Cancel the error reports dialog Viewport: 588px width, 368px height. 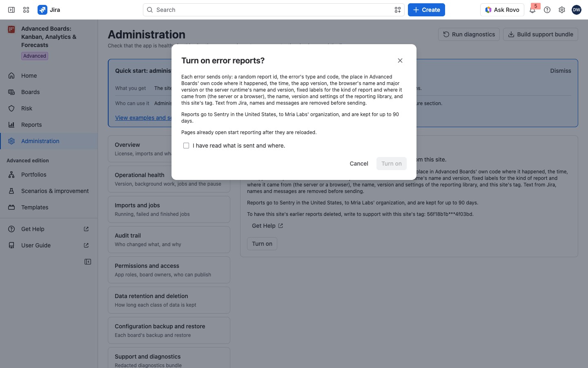pyautogui.click(x=359, y=164)
